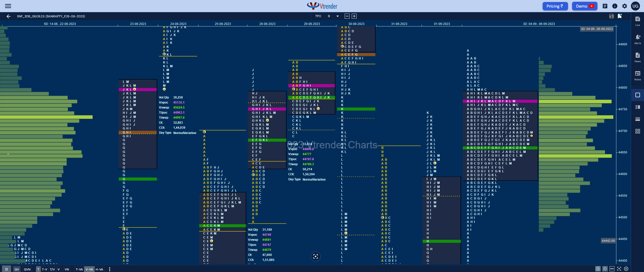
Task: Click the zoom-in plus button top-right chart
Action: pos(354,16)
